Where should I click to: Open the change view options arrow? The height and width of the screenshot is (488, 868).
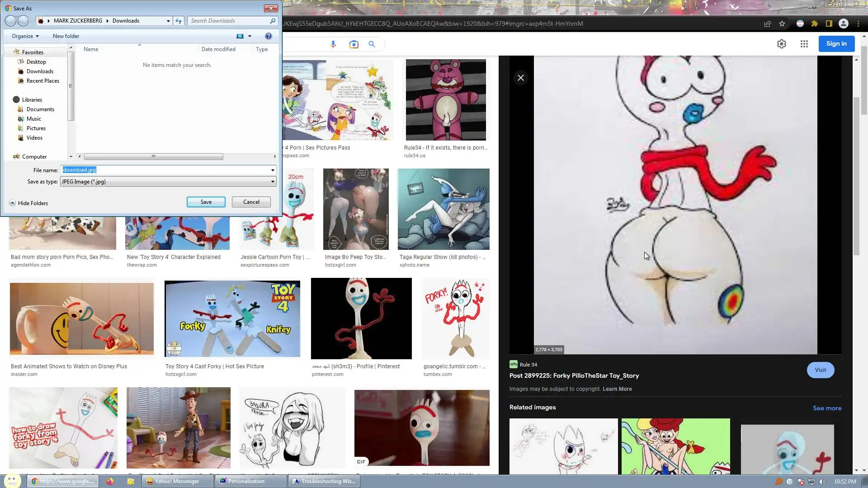pyautogui.click(x=250, y=36)
